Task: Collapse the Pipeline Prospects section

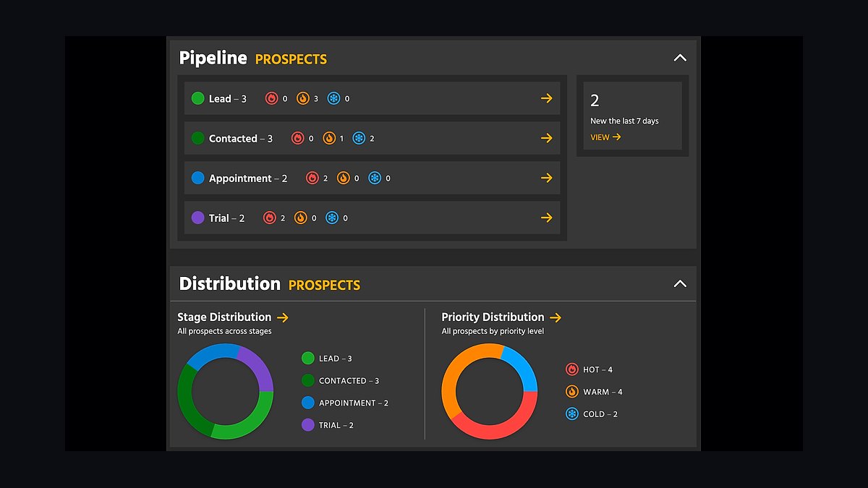Action: click(x=680, y=58)
